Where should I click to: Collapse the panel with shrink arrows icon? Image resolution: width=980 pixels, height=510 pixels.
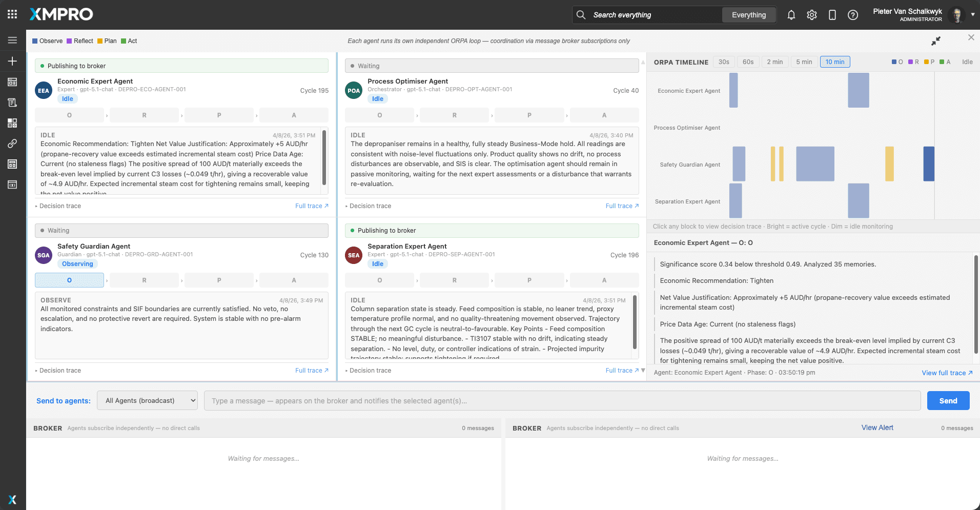(936, 40)
